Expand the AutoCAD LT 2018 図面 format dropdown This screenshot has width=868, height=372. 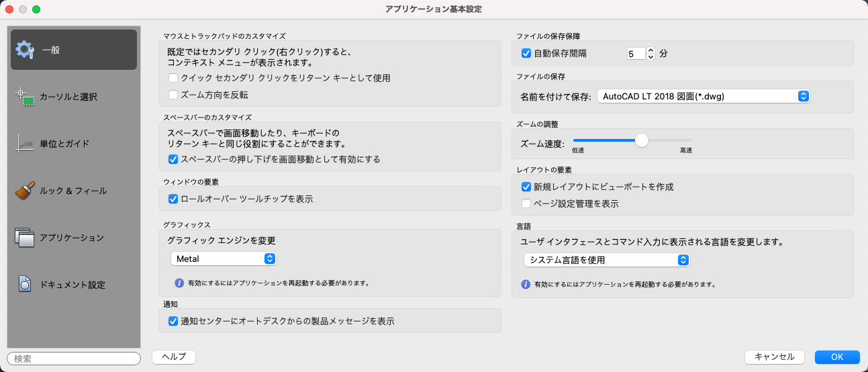click(x=704, y=96)
